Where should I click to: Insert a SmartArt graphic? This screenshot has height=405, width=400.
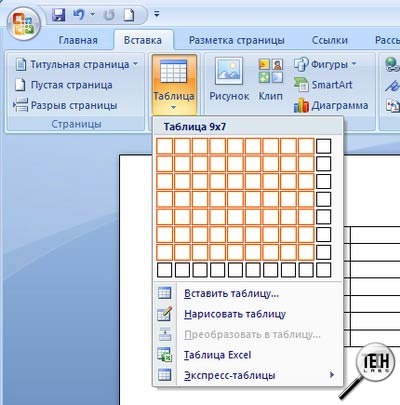(x=323, y=85)
